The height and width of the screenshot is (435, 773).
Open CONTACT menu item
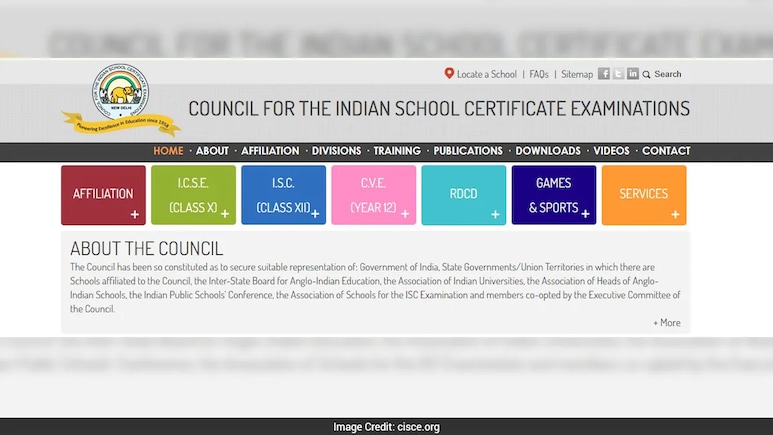tap(666, 151)
